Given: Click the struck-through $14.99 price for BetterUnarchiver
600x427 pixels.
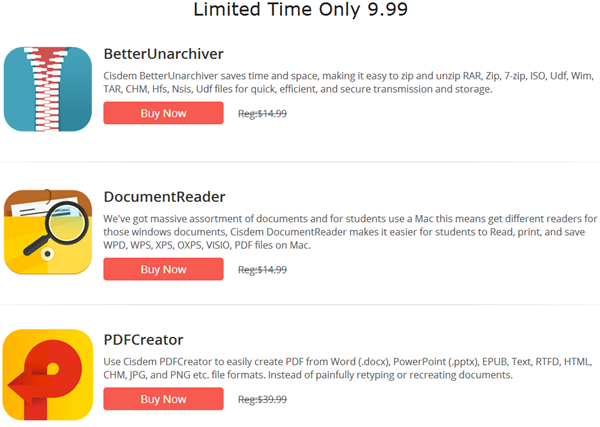Looking at the screenshot, I should [262, 113].
